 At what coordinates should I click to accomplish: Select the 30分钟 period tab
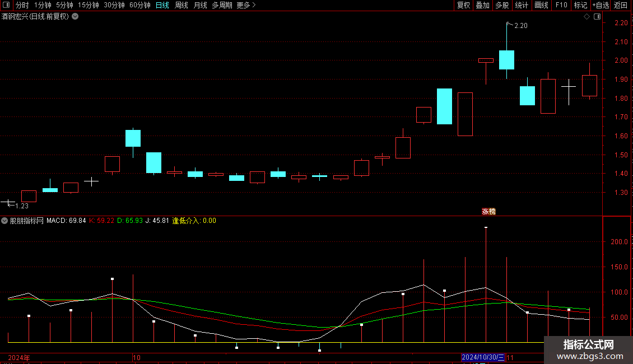tap(114, 5)
